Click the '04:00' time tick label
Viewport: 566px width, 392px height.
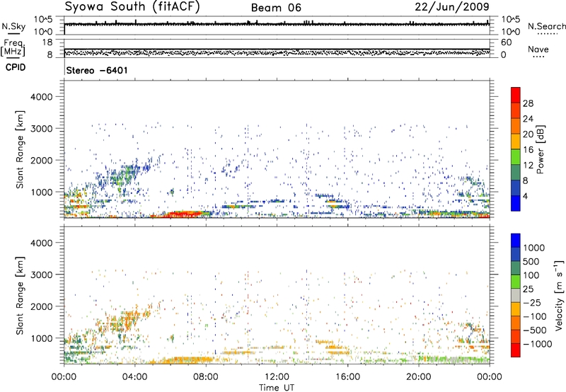tap(134, 377)
